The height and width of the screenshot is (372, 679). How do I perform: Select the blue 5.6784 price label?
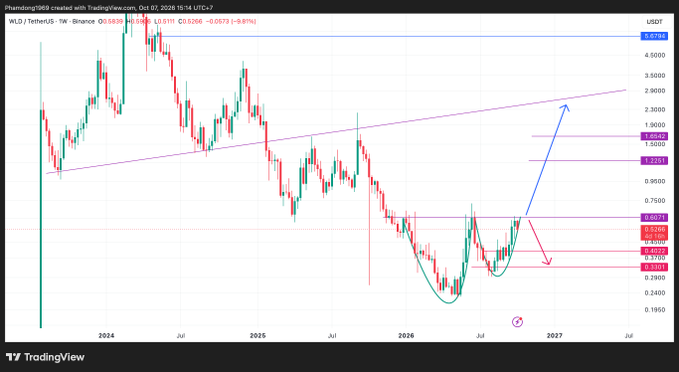[x=654, y=36]
